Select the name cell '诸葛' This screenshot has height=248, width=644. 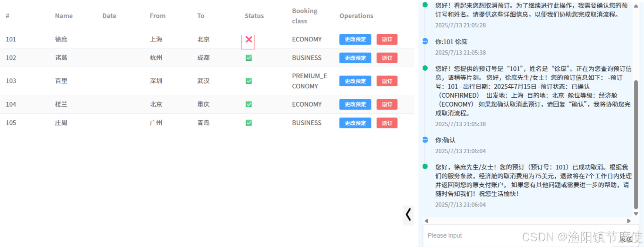61,58
